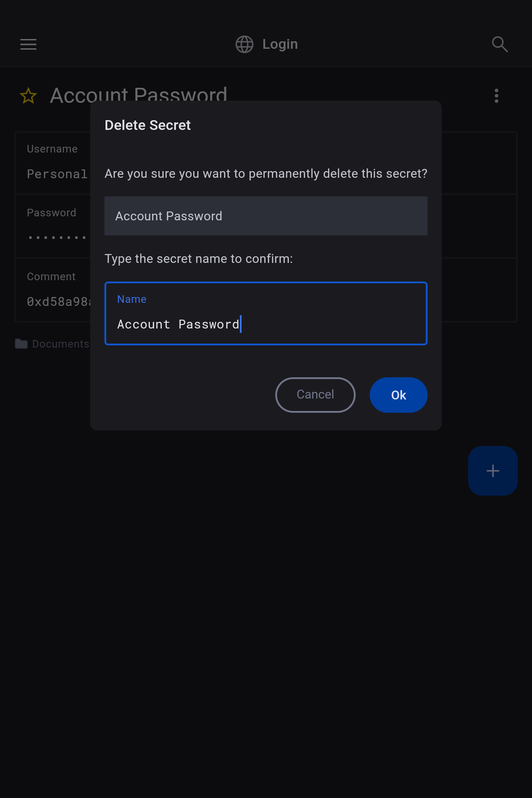Open the Documents folder label
Viewport: 532px width, 798px height.
[x=61, y=344]
